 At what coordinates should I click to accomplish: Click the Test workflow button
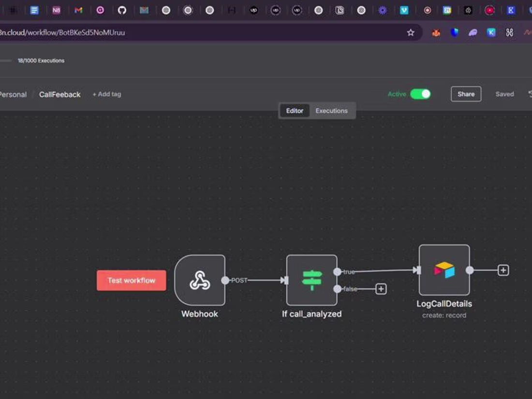click(x=131, y=280)
